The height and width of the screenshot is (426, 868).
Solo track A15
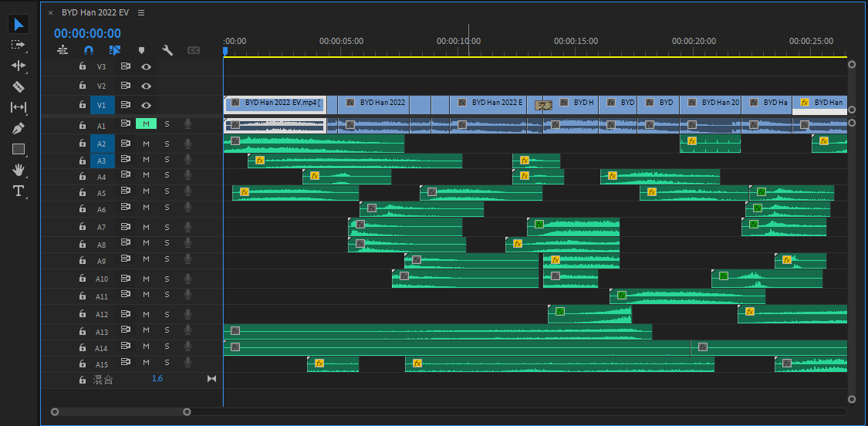[x=167, y=362]
